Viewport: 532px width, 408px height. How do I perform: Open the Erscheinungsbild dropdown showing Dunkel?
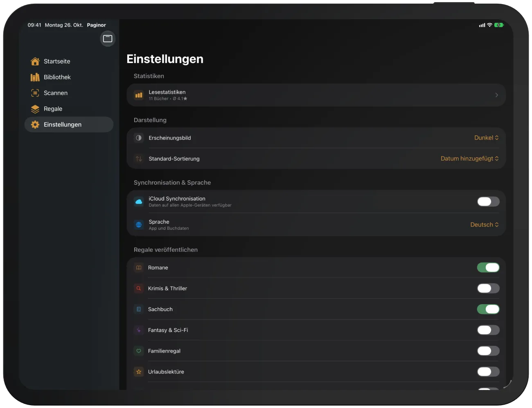coord(487,138)
